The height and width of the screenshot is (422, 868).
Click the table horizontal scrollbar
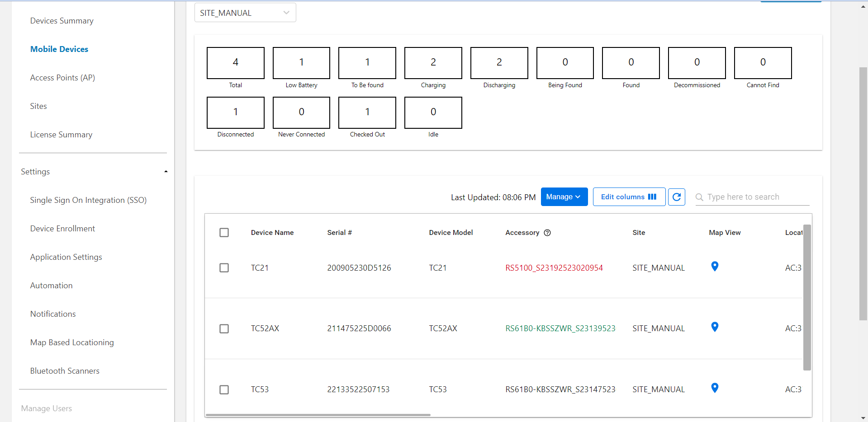click(318, 415)
